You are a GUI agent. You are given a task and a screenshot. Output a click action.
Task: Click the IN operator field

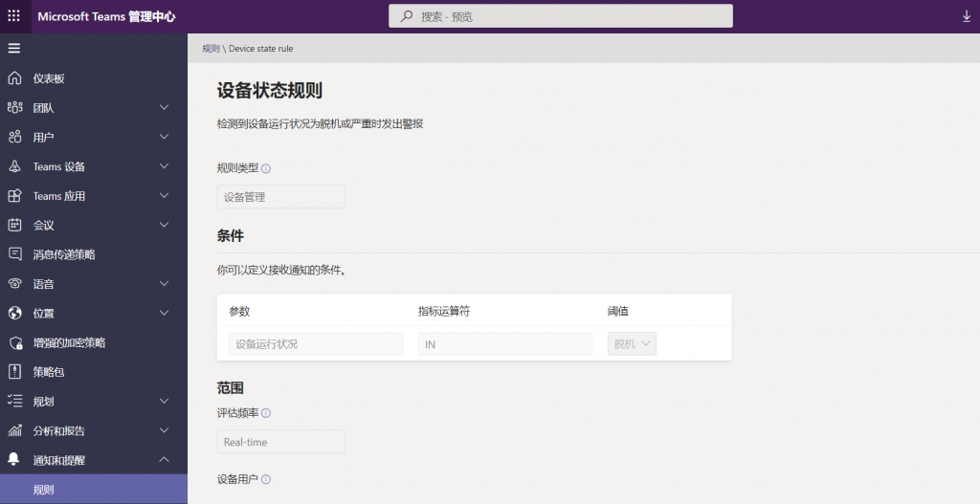pyautogui.click(x=505, y=344)
